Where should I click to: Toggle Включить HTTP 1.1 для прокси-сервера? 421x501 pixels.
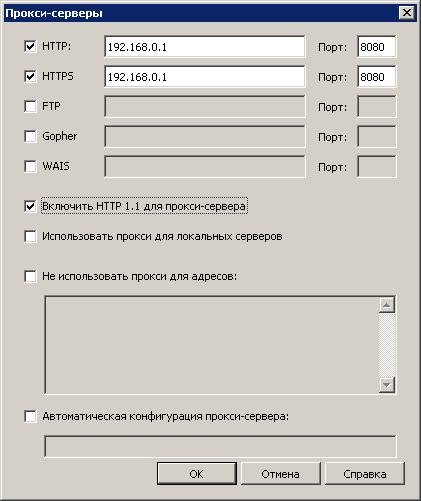[x=30, y=206]
